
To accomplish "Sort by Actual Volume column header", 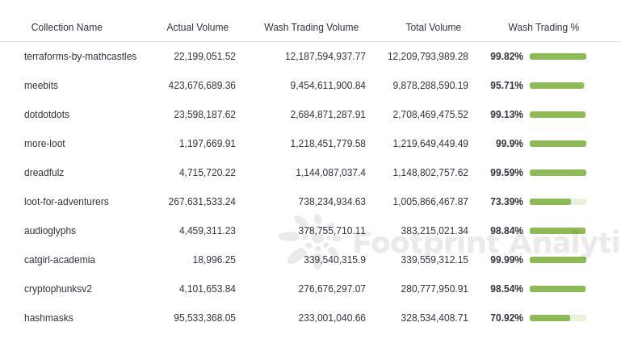I will point(197,27).
